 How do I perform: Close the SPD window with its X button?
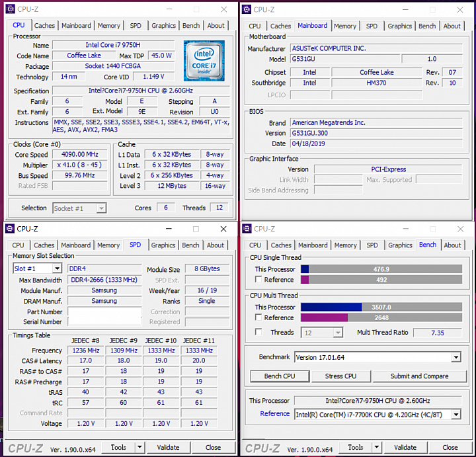(x=223, y=229)
